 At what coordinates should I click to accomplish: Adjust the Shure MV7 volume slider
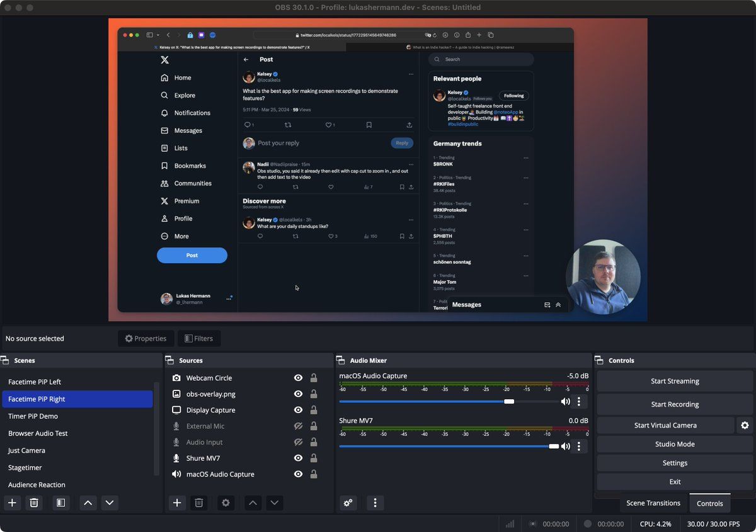(x=554, y=446)
